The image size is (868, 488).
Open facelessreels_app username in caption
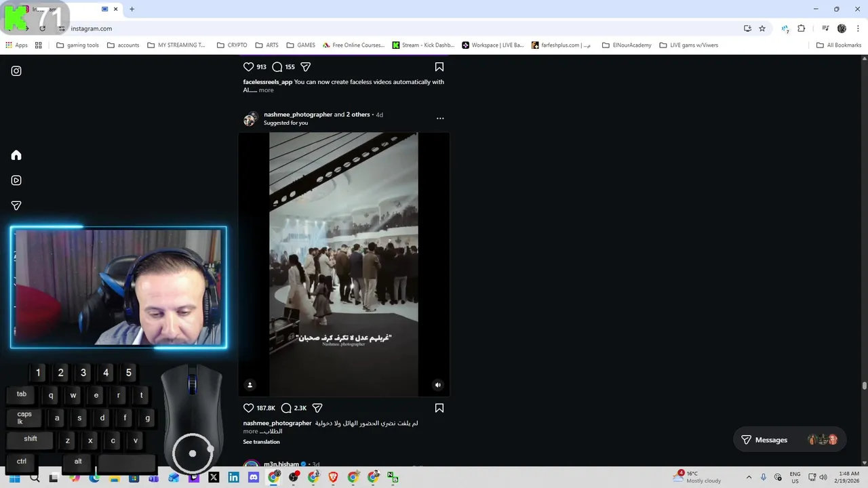tap(268, 82)
